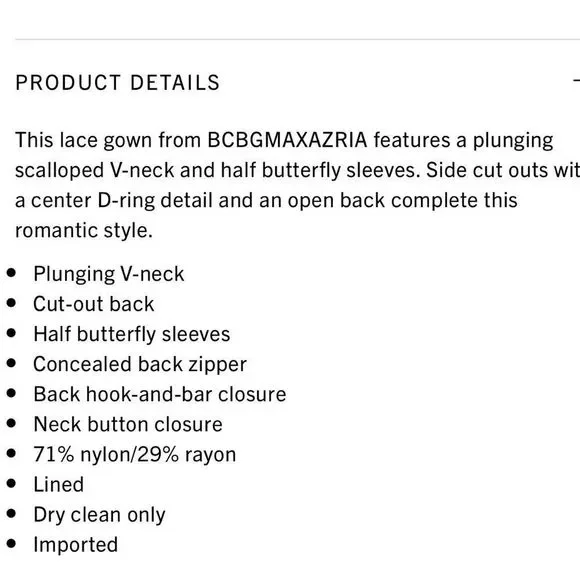Click the divider line above Product Details

pyautogui.click(x=297, y=39)
